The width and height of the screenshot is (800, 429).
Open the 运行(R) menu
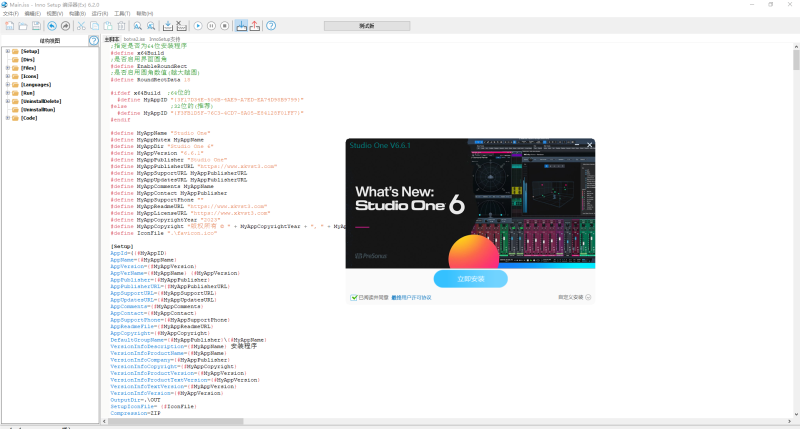[99, 14]
